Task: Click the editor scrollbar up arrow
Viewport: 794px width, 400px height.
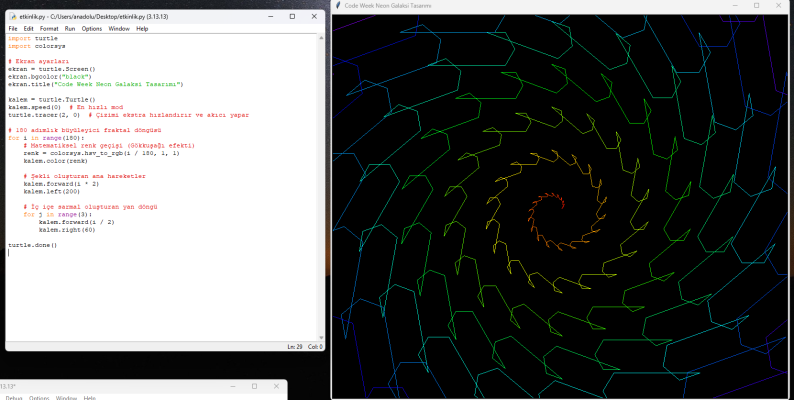Action: pyautogui.click(x=321, y=38)
